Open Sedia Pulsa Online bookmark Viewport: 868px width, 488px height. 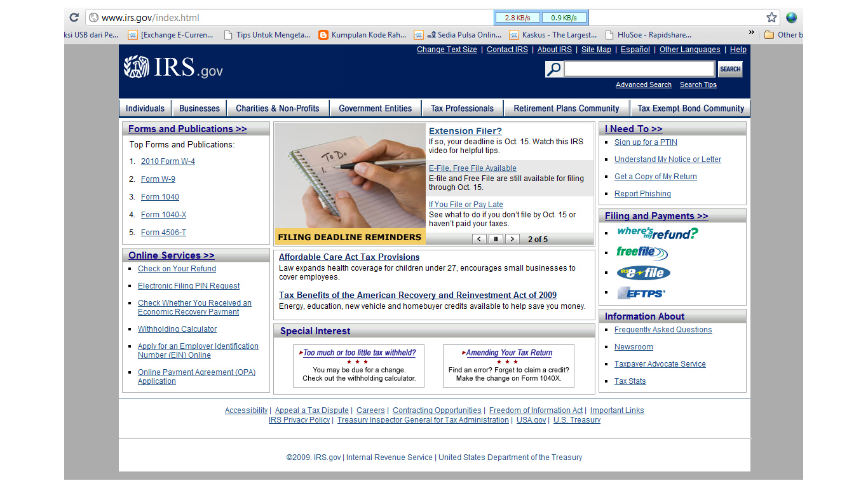[x=458, y=35]
